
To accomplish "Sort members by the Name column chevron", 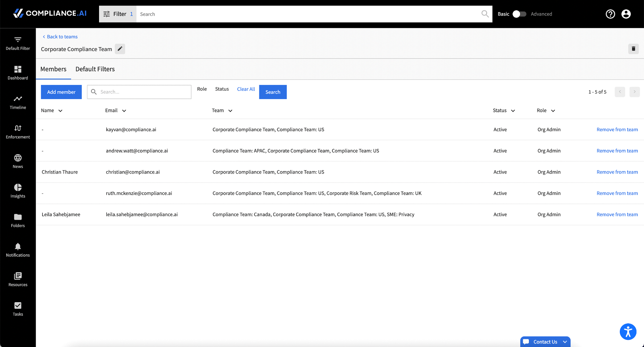I will point(60,111).
